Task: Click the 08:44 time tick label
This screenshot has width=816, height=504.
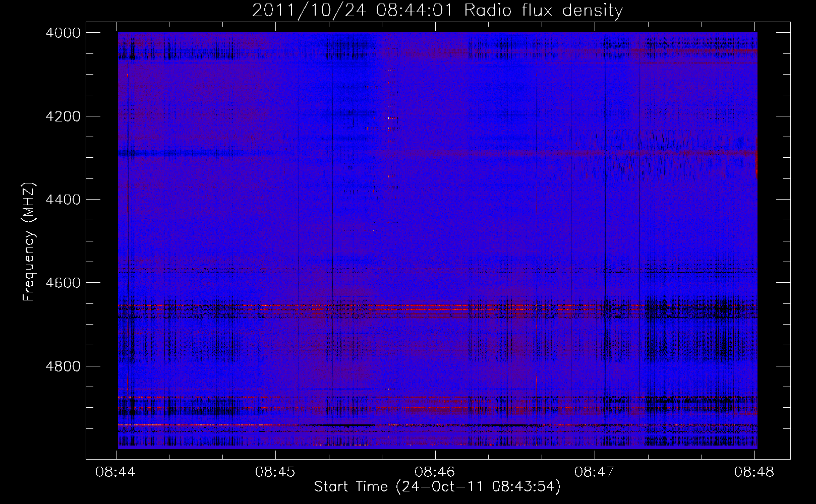Action: coord(116,472)
